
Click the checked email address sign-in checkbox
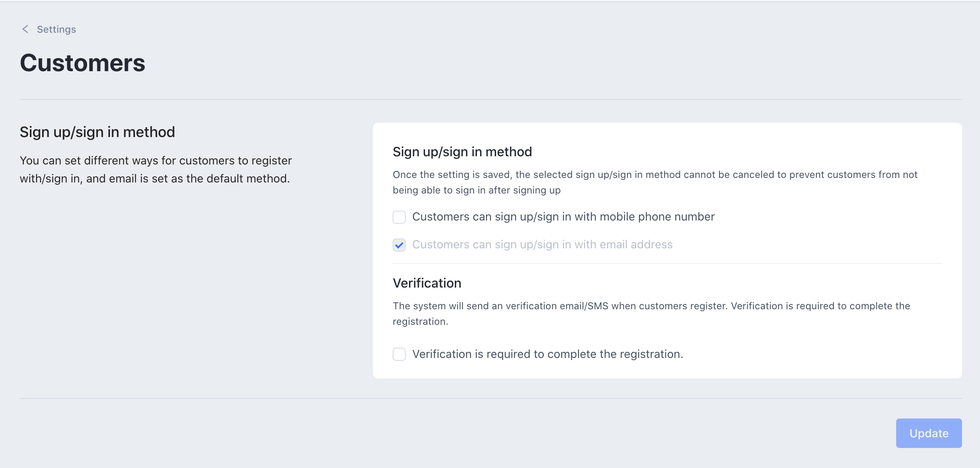pos(399,245)
